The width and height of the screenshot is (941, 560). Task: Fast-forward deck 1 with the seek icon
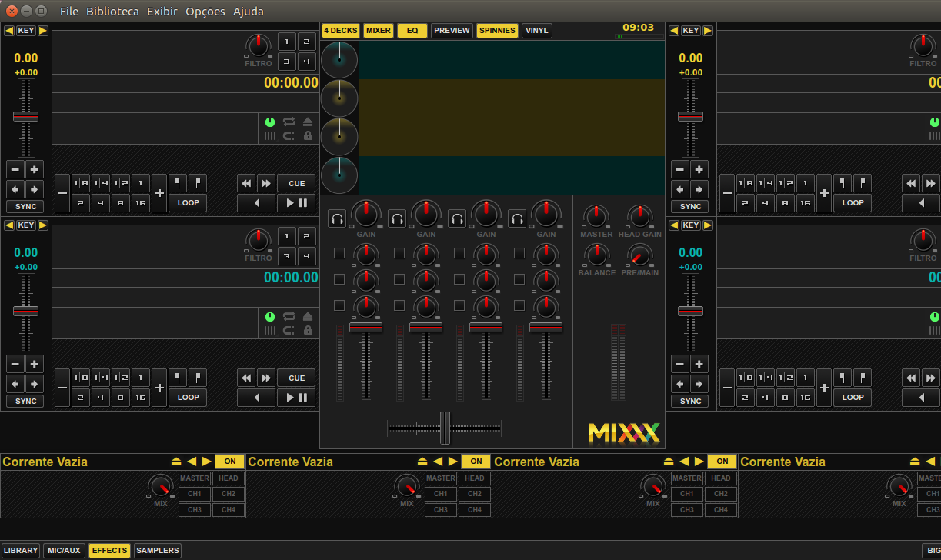pyautogui.click(x=265, y=182)
